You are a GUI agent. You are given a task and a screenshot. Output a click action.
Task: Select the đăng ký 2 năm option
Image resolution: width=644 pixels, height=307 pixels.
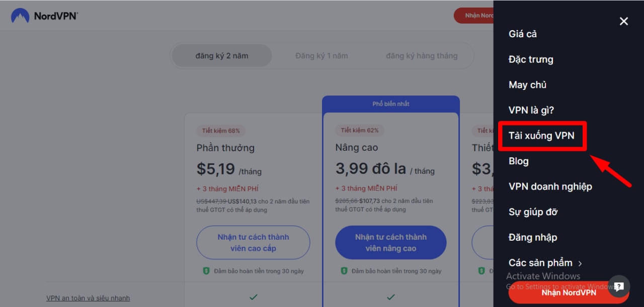click(x=222, y=56)
